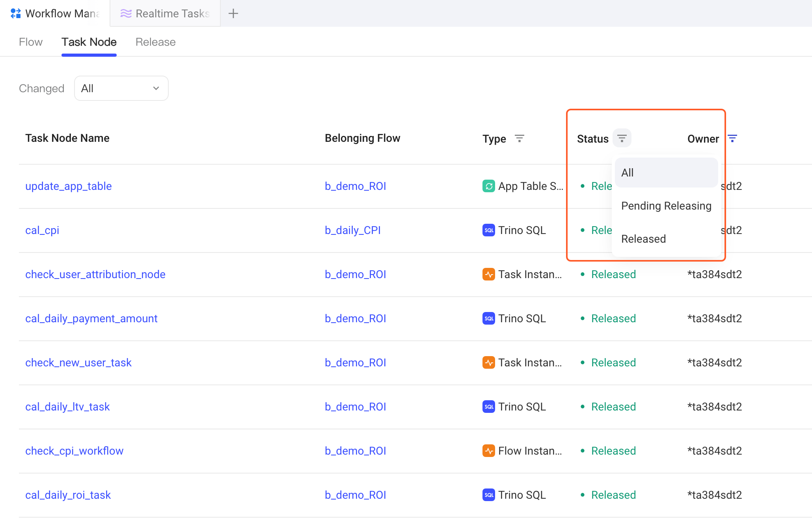The width and height of the screenshot is (812, 520).
Task: Open the check_new_user_task link
Action: click(x=78, y=362)
